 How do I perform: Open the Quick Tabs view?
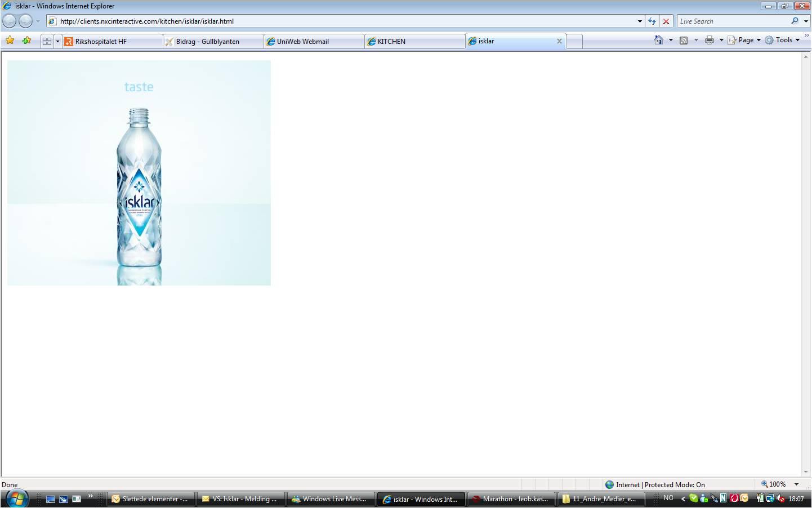[x=47, y=41]
